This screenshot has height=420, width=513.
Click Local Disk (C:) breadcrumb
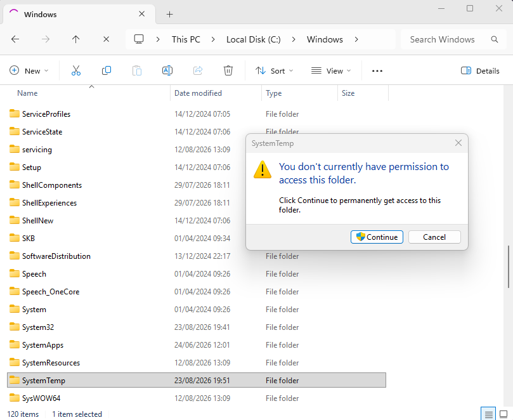click(x=253, y=39)
